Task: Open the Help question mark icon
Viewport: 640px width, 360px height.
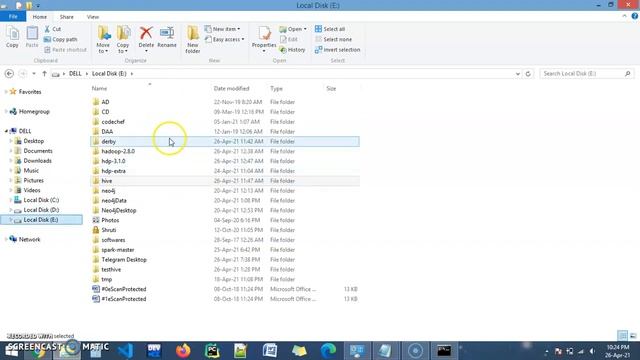Action: point(635,16)
